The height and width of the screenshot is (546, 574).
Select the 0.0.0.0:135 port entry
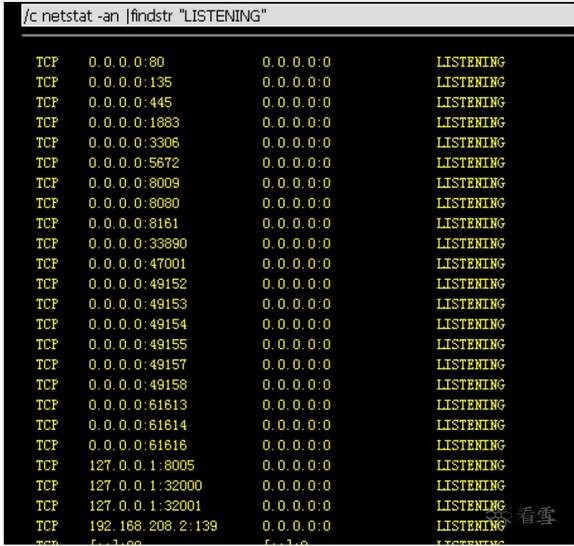click(130, 82)
